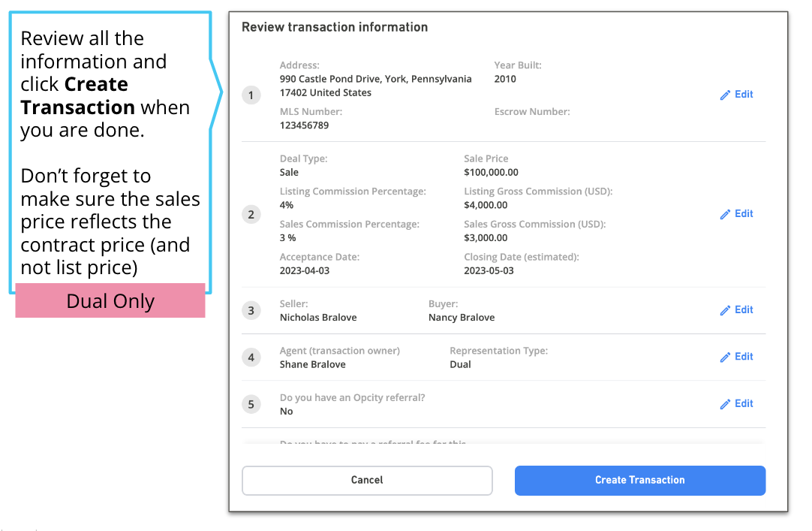Click the Escrow Number label

point(532,111)
